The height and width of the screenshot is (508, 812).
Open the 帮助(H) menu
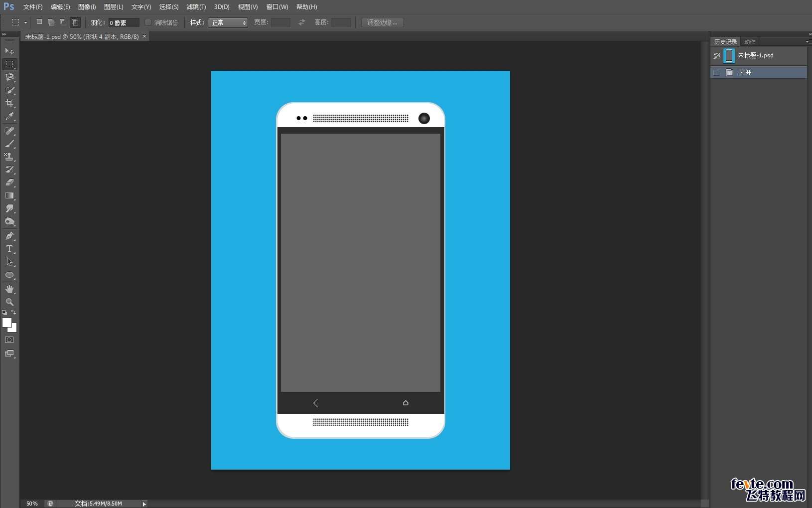coord(306,7)
